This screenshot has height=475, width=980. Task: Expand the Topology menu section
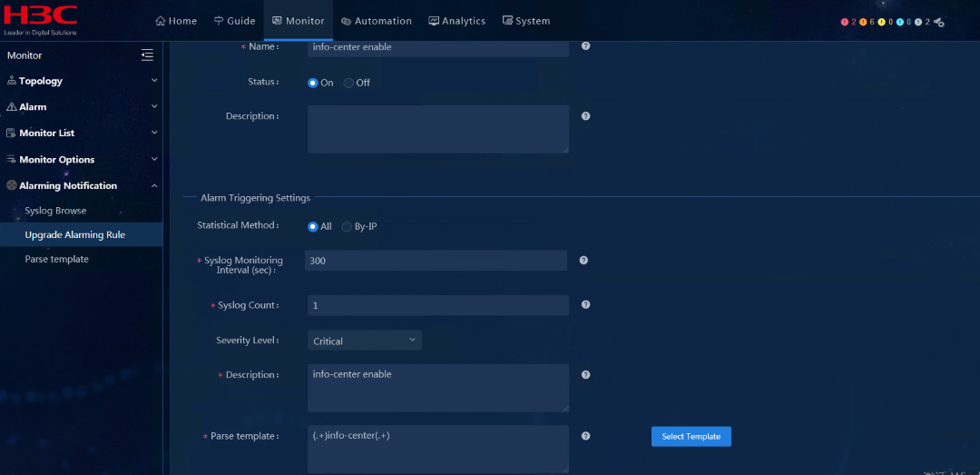(154, 81)
